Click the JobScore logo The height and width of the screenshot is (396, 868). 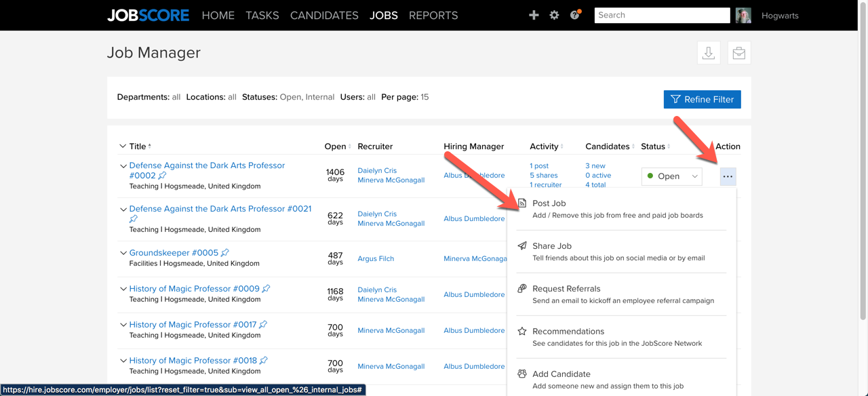coord(148,15)
